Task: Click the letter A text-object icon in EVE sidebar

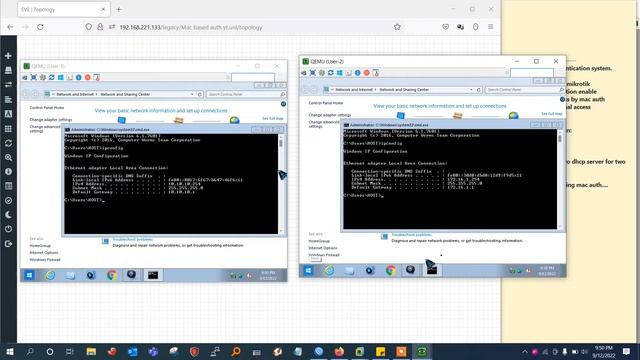Action: point(8,114)
